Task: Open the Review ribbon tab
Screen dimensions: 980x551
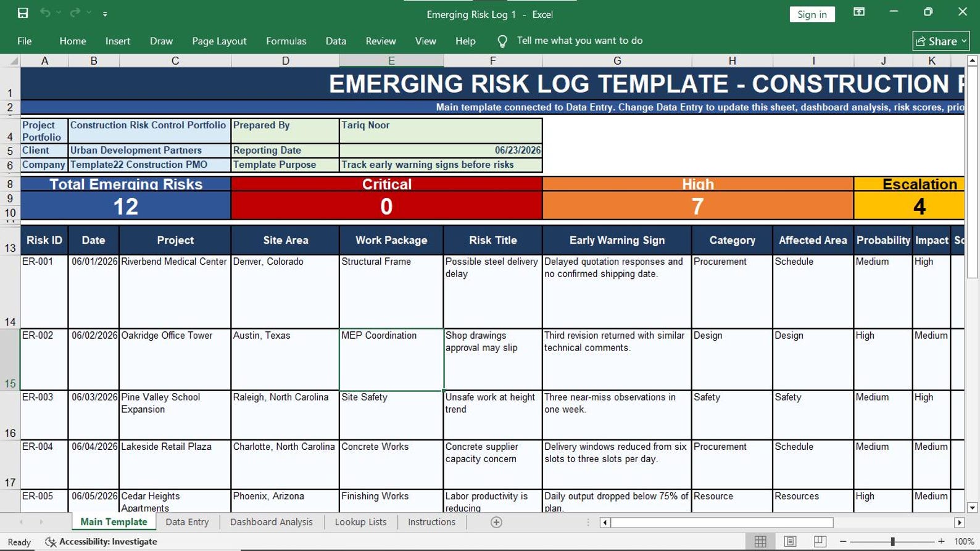Action: (x=381, y=41)
